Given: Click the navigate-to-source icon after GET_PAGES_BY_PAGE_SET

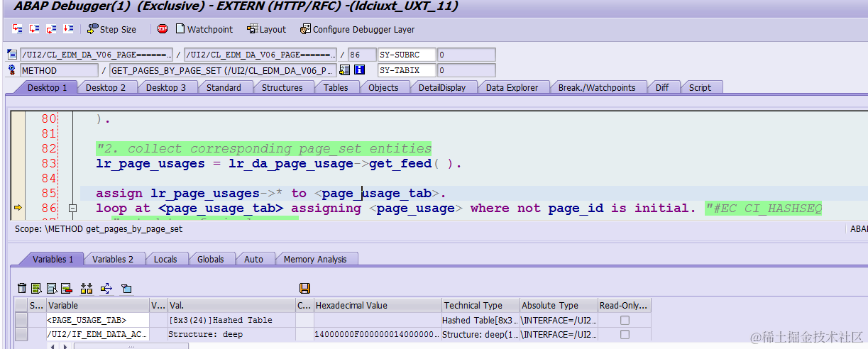Looking at the screenshot, I should pos(345,70).
